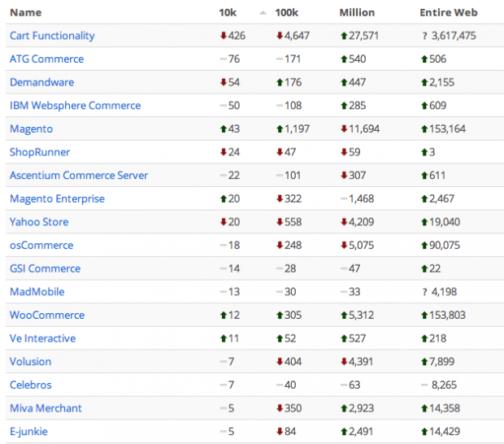Screen dimensions: 504x444
Task: Open the Ascentium Commerce Server link
Action: (x=79, y=175)
